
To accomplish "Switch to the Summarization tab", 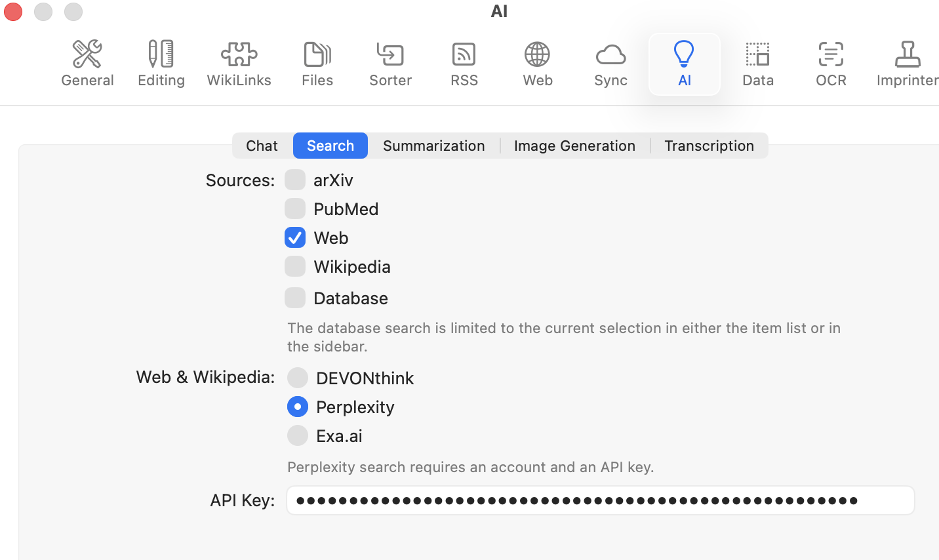I will (x=433, y=146).
